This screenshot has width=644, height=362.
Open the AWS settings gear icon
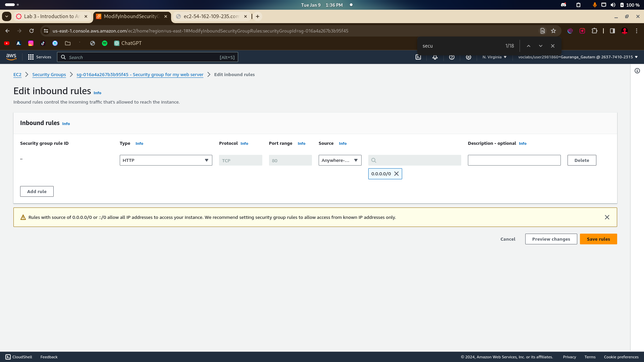469,57
